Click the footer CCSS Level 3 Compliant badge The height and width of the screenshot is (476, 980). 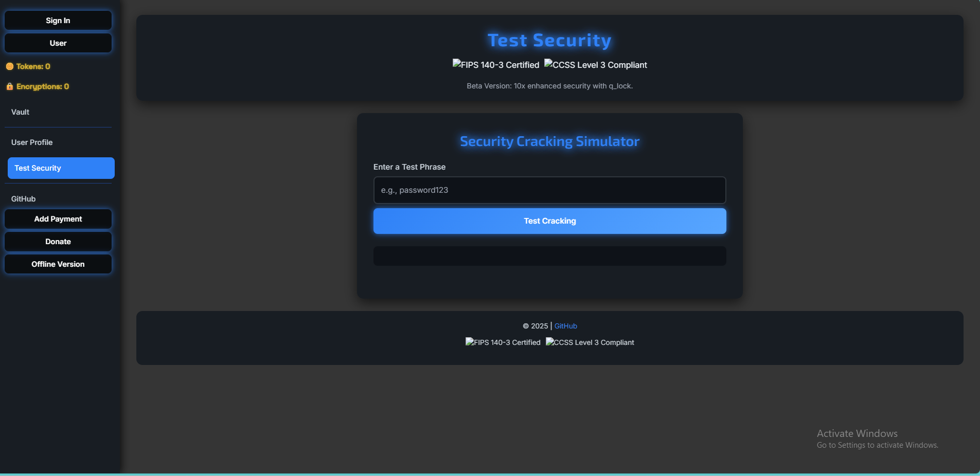[x=590, y=342]
